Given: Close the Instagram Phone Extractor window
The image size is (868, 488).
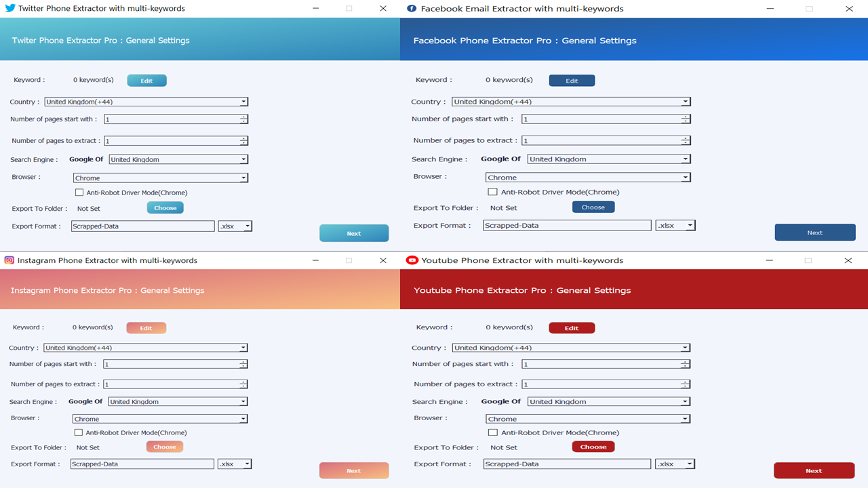Looking at the screenshot, I should [x=383, y=260].
